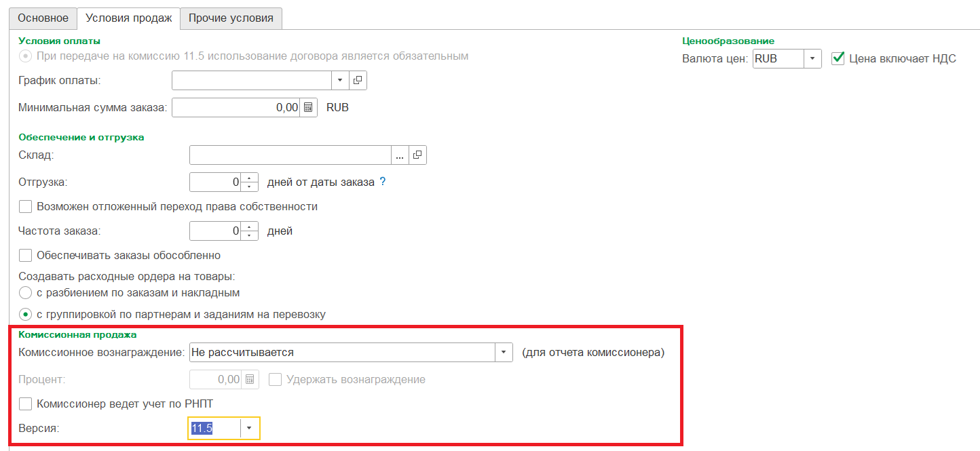Click the Версия field showing 11.5

click(x=214, y=428)
